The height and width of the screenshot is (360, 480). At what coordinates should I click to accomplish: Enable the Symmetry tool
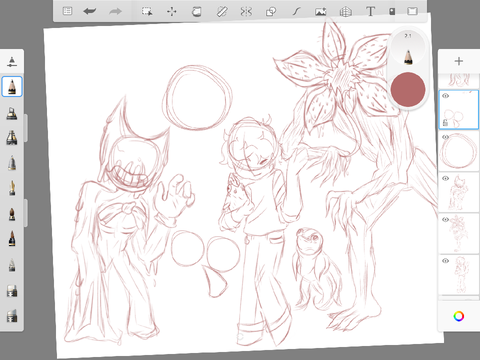[246, 12]
